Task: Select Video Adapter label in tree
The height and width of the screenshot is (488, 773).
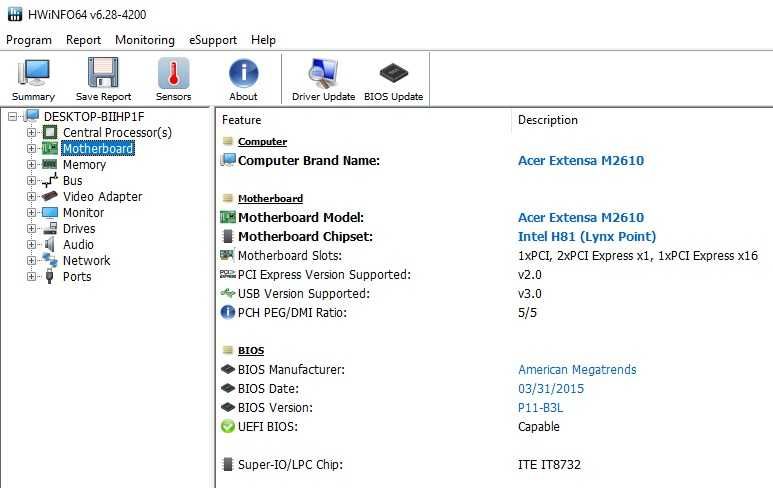Action: tap(103, 197)
